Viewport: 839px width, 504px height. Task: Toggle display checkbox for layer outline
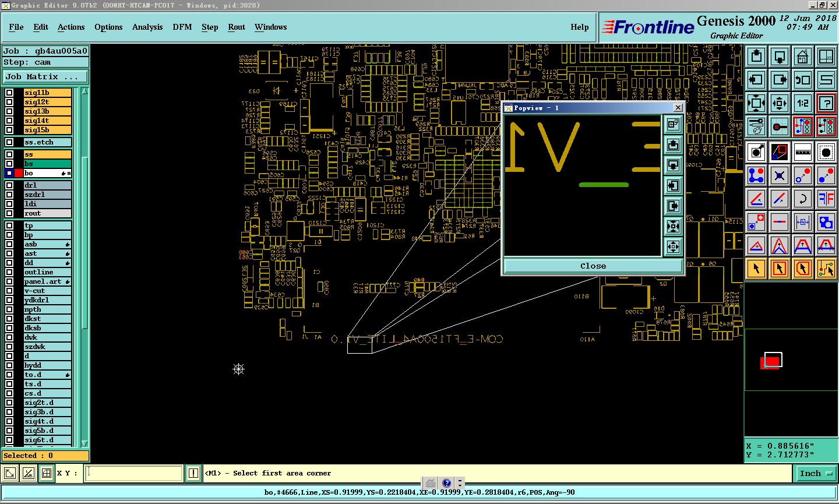pyautogui.click(x=9, y=272)
